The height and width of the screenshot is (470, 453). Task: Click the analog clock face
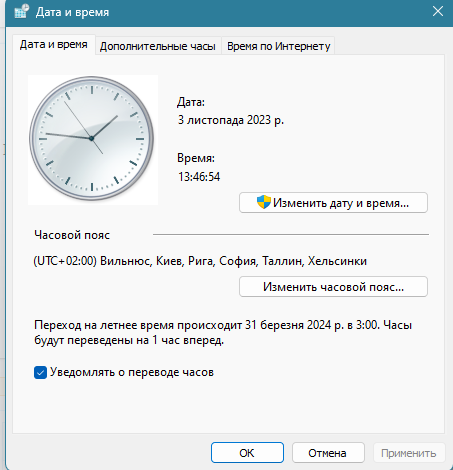coord(92,138)
